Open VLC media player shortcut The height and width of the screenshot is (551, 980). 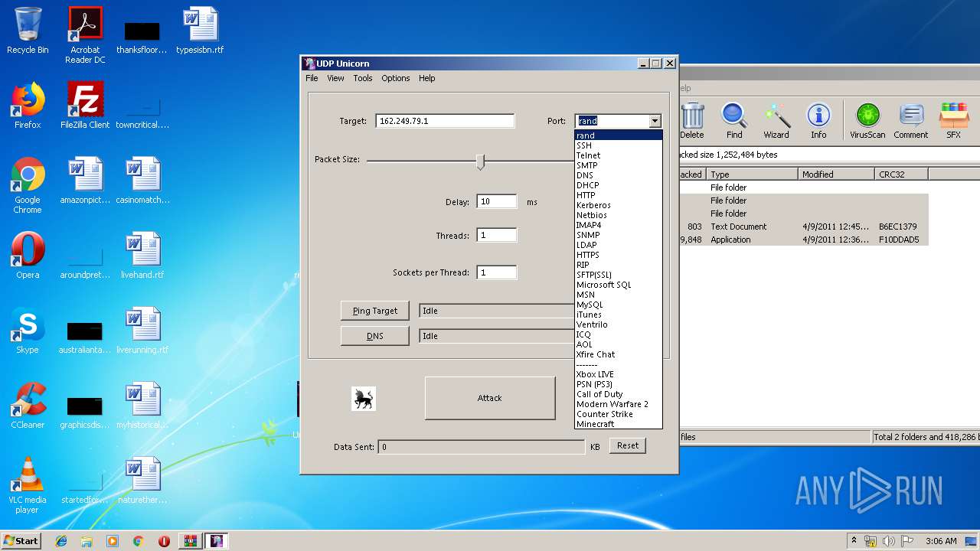pyautogui.click(x=28, y=485)
